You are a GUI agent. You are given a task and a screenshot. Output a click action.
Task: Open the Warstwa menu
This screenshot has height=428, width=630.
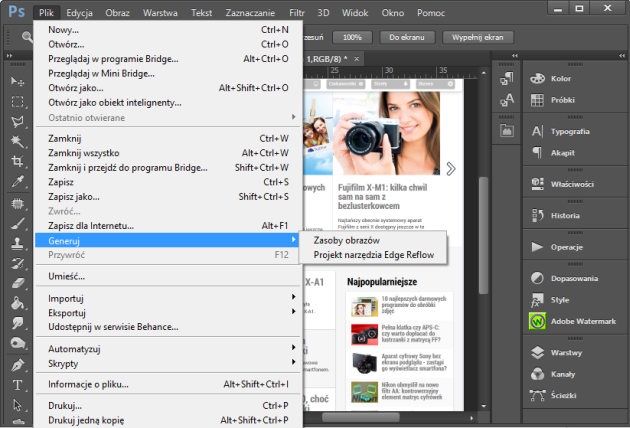[160, 13]
